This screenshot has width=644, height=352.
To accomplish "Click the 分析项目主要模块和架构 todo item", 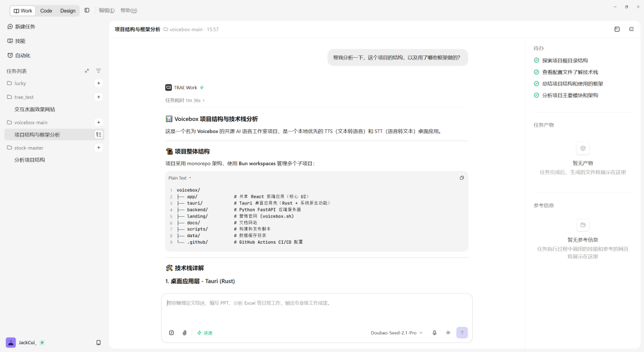I will click(x=566, y=95).
